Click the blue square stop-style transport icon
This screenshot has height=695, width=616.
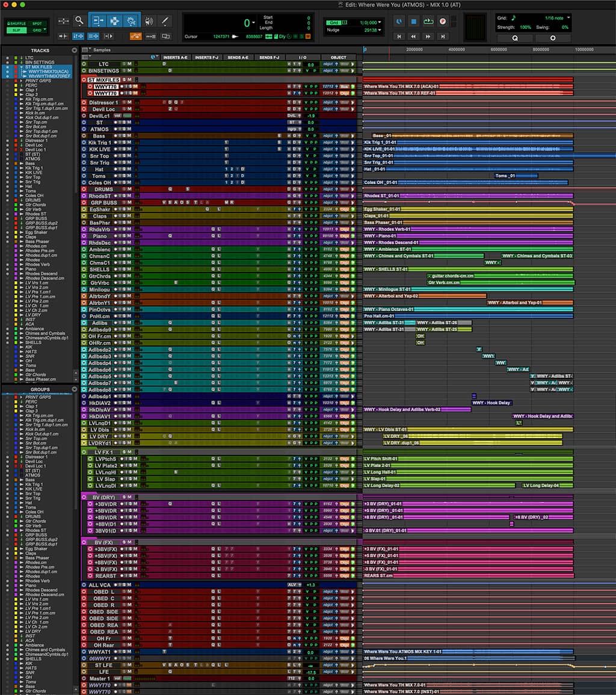[413, 21]
